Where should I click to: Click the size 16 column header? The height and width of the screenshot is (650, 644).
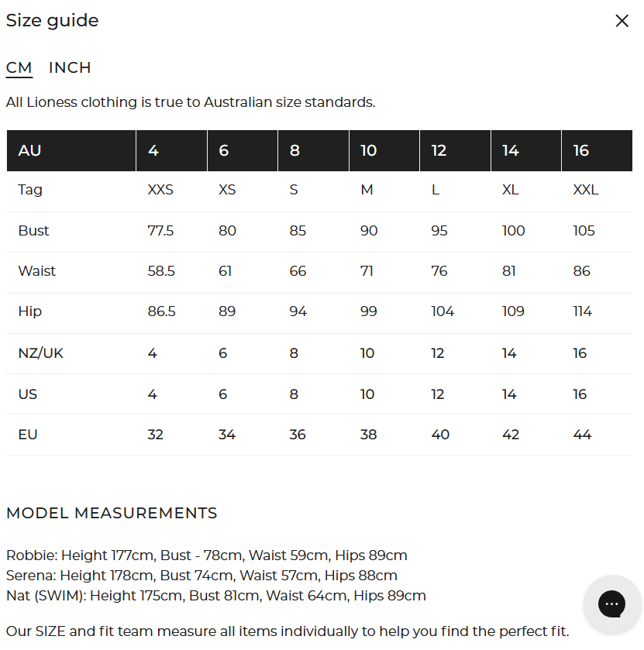coord(581,150)
